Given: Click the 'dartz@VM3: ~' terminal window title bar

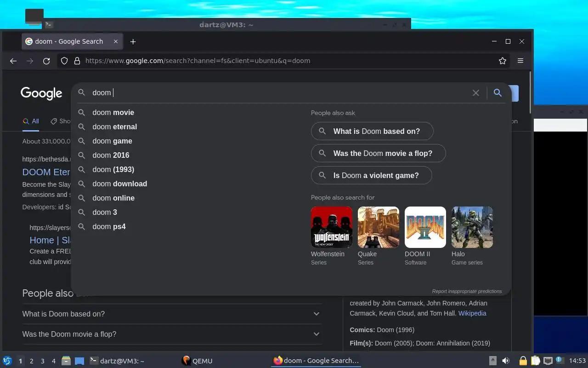Looking at the screenshot, I should coord(226,24).
